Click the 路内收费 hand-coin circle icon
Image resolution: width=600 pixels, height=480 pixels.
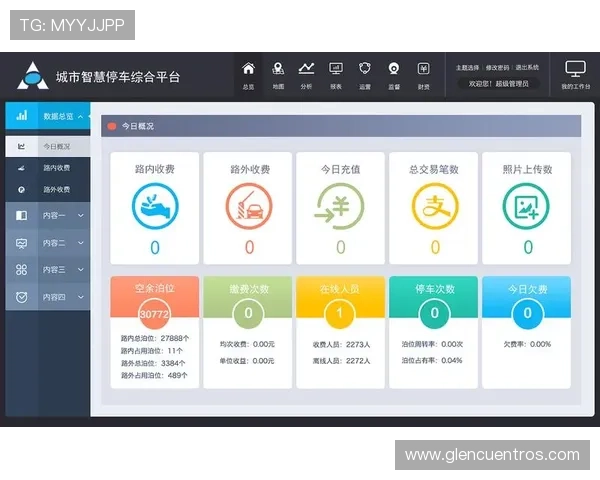[x=155, y=206]
